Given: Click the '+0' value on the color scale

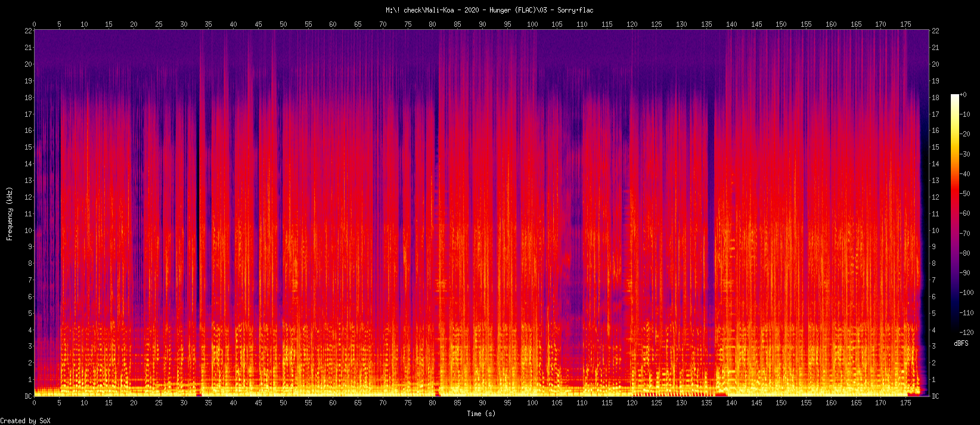Looking at the screenshot, I should [963, 95].
